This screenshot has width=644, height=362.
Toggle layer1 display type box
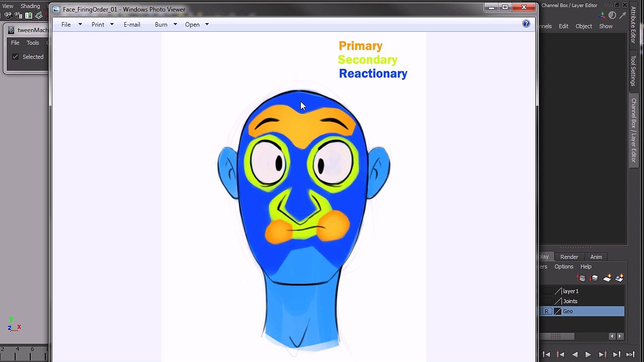(547, 291)
